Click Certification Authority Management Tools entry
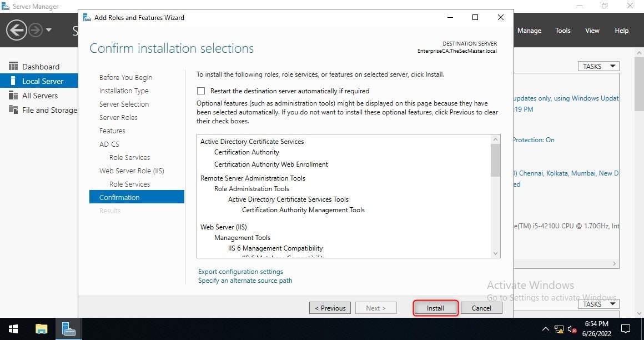The height and width of the screenshot is (340, 644). 303,209
